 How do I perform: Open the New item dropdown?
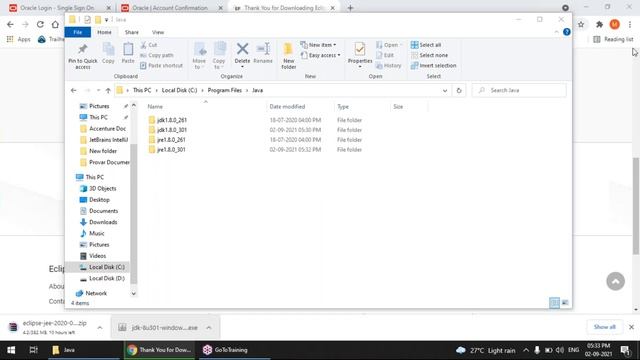pyautogui.click(x=318, y=45)
